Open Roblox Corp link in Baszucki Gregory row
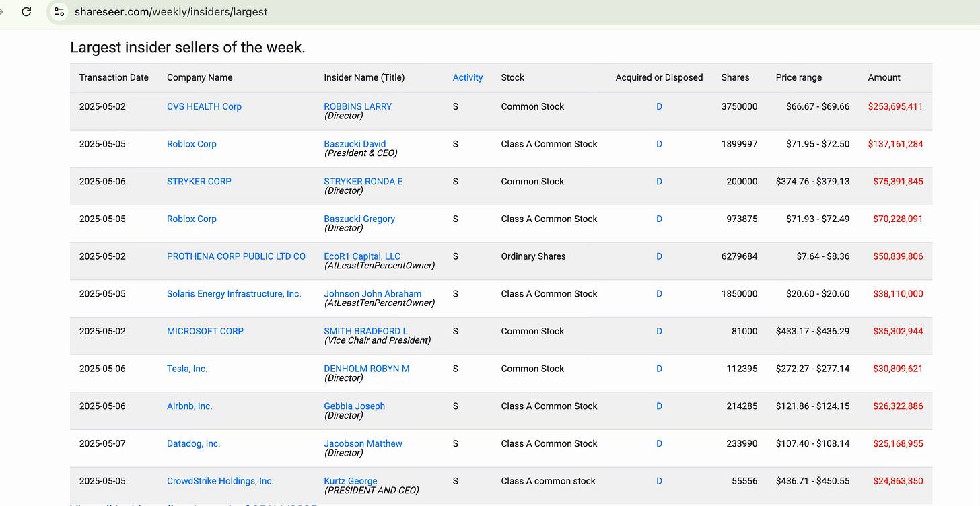Screen dimensions: 980x506 pos(192,219)
